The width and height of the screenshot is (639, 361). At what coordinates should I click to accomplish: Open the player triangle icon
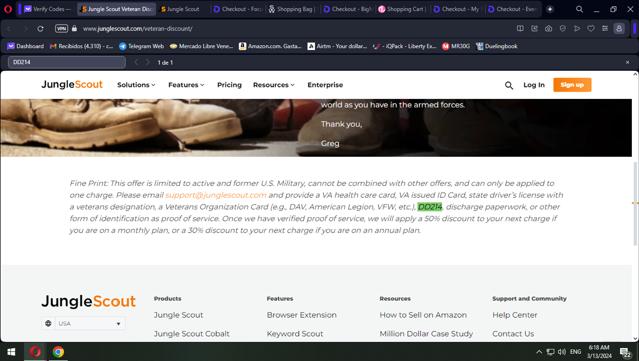pos(577,29)
